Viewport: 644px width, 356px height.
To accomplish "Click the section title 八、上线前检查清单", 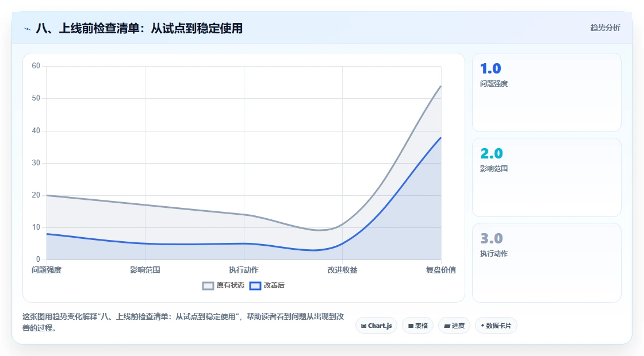I will point(139,28).
